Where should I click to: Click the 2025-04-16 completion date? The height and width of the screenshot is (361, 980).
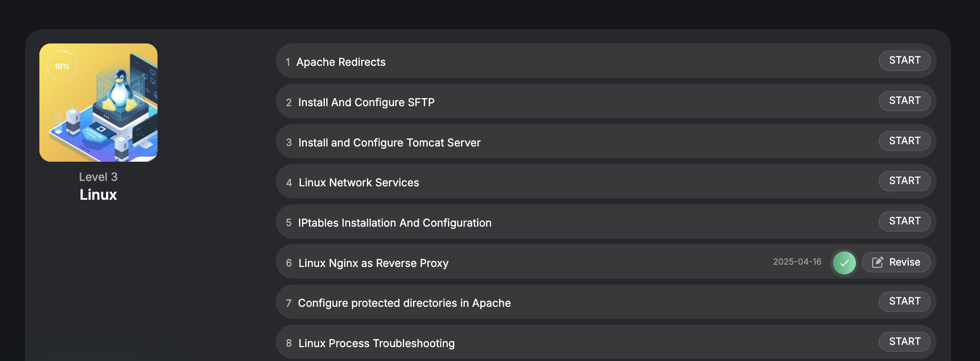click(x=797, y=262)
